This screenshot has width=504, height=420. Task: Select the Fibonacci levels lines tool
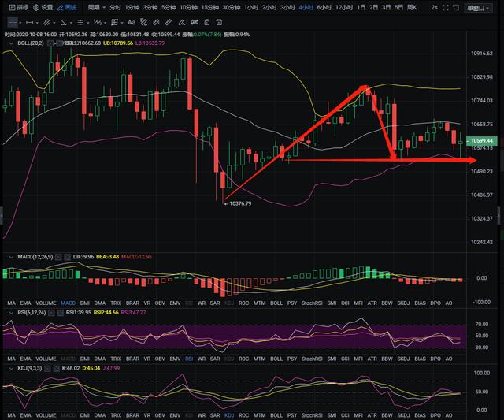80,23
